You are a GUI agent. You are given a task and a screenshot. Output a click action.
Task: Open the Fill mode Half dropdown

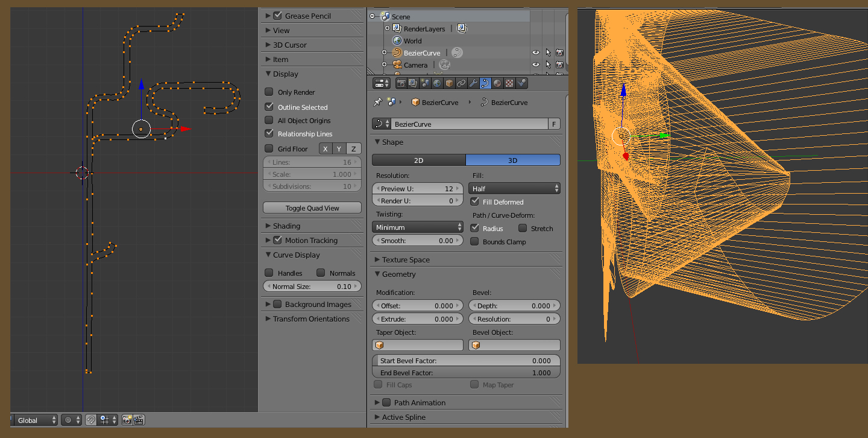coord(514,189)
